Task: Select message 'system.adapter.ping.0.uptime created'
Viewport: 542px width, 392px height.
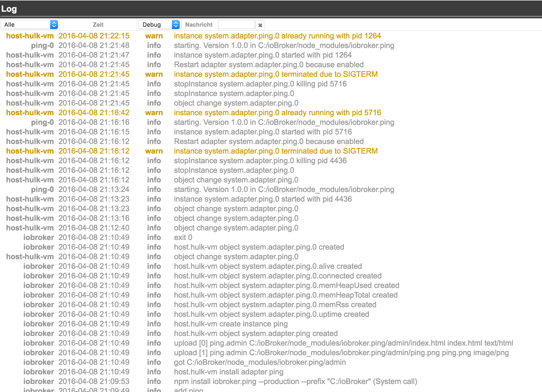Action: click(272, 314)
